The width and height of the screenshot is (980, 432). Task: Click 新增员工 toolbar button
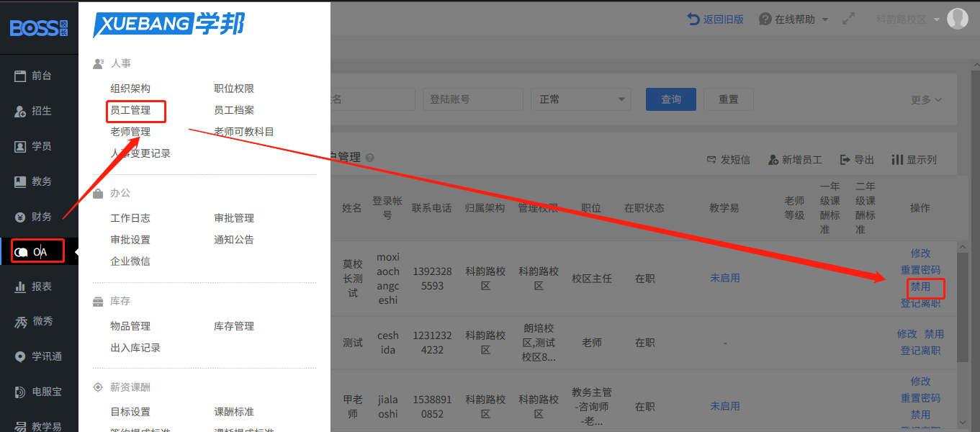coord(795,160)
